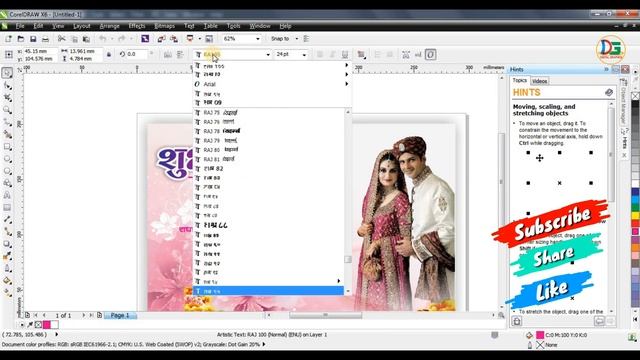Select the Page 1 tab
The height and width of the screenshot is (360, 640).
[120, 316]
